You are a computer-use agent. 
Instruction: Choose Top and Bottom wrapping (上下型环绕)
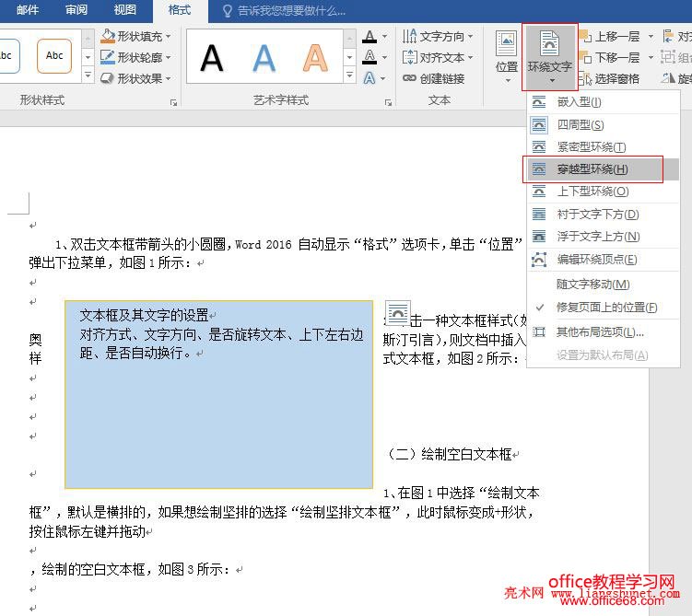[x=603, y=192]
